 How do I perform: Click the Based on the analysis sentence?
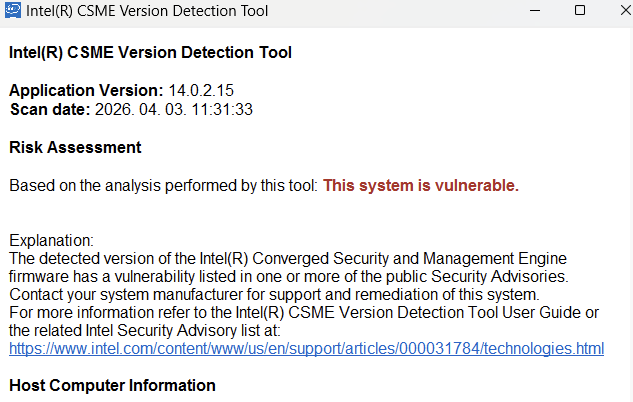tap(163, 185)
